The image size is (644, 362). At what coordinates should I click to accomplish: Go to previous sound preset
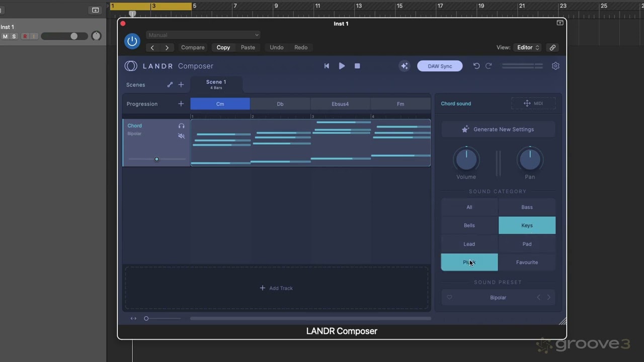point(539,298)
